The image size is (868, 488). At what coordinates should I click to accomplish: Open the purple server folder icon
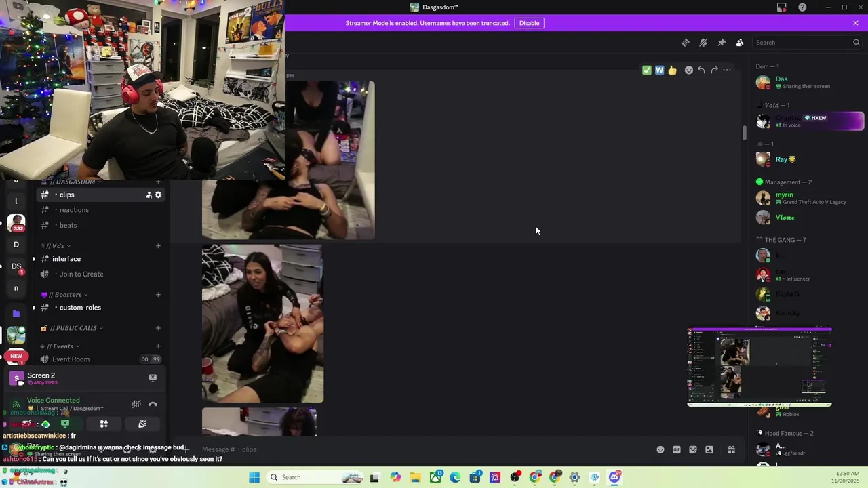pyautogui.click(x=16, y=314)
